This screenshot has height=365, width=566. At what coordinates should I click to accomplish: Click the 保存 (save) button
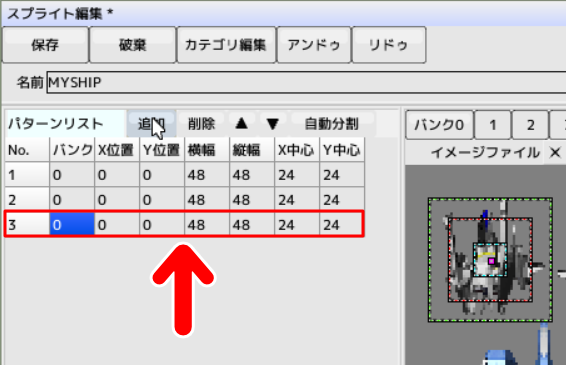pos(45,45)
